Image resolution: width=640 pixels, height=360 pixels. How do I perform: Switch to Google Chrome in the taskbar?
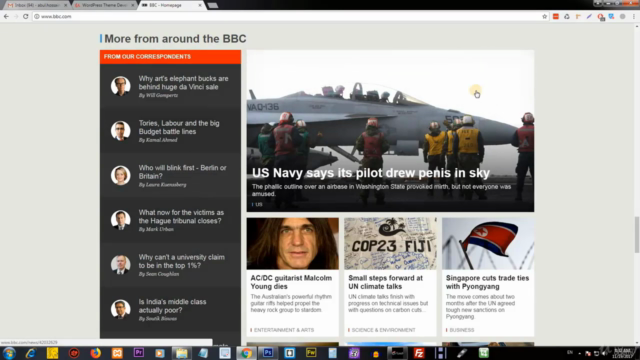coord(246,353)
